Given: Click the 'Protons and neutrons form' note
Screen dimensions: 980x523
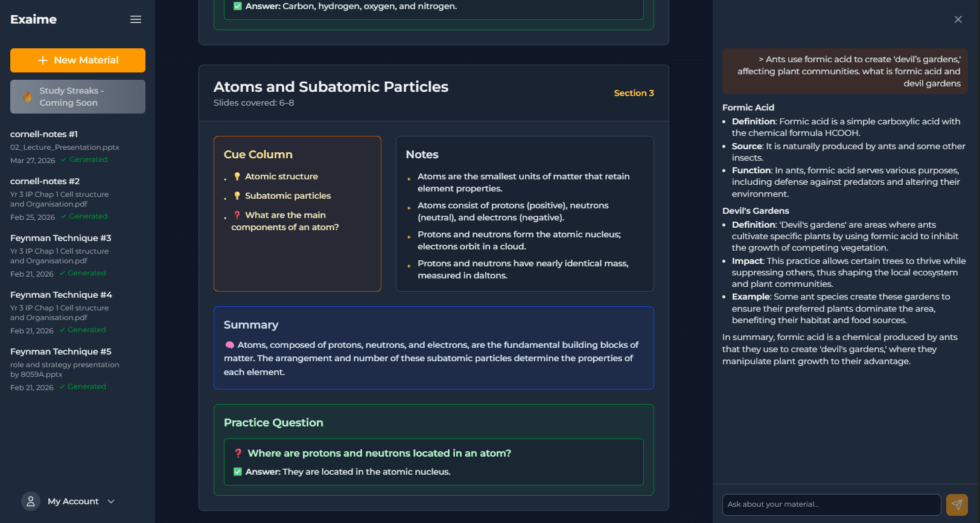Looking at the screenshot, I should (x=519, y=240).
